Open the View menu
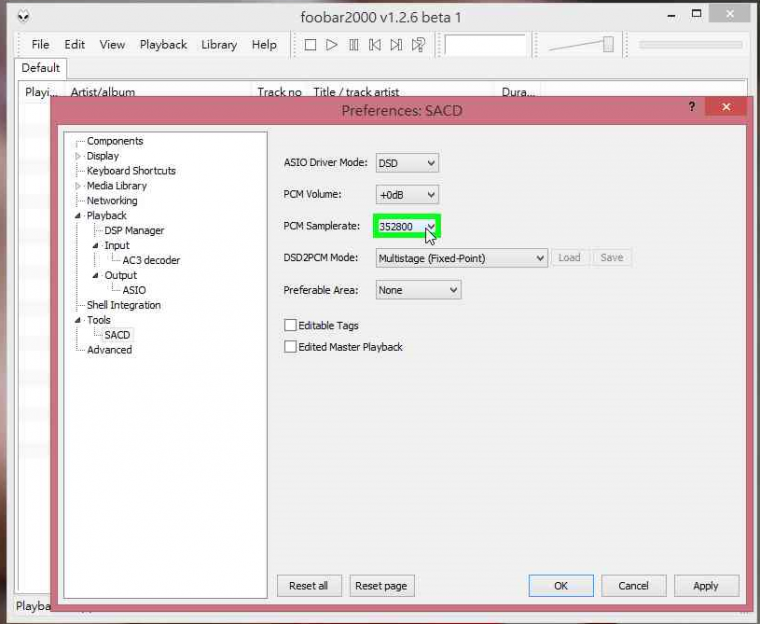760x624 pixels. tap(112, 45)
